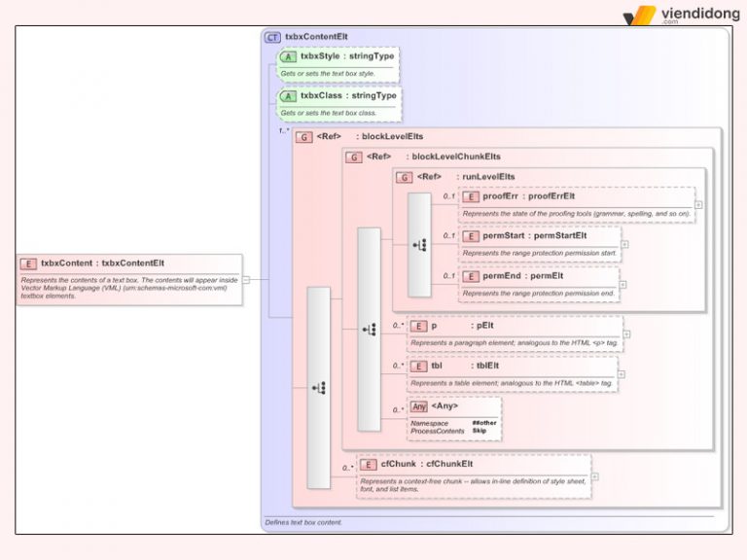The height and width of the screenshot is (560, 747).
Task: Expand the permStart element node
Action: pyautogui.click(x=624, y=244)
